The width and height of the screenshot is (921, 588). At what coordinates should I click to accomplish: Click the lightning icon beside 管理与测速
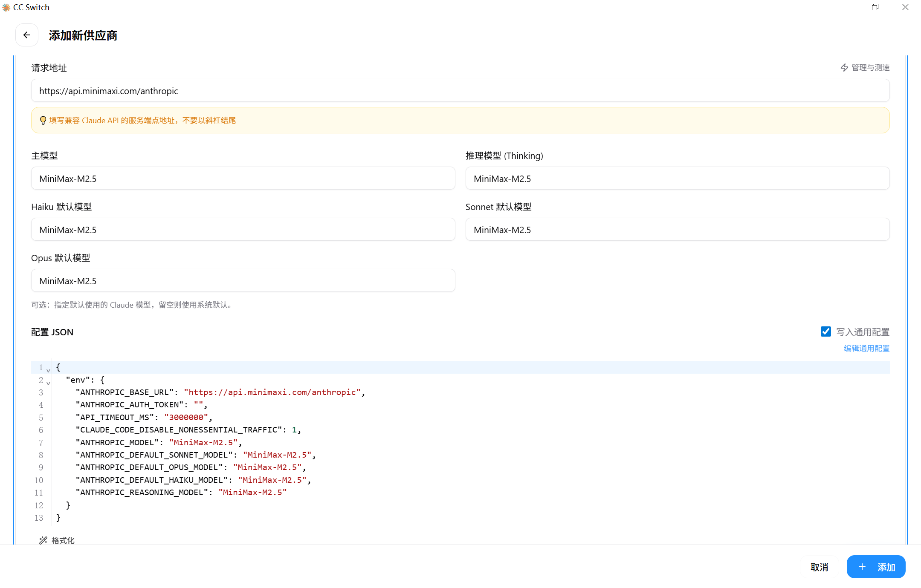point(844,68)
